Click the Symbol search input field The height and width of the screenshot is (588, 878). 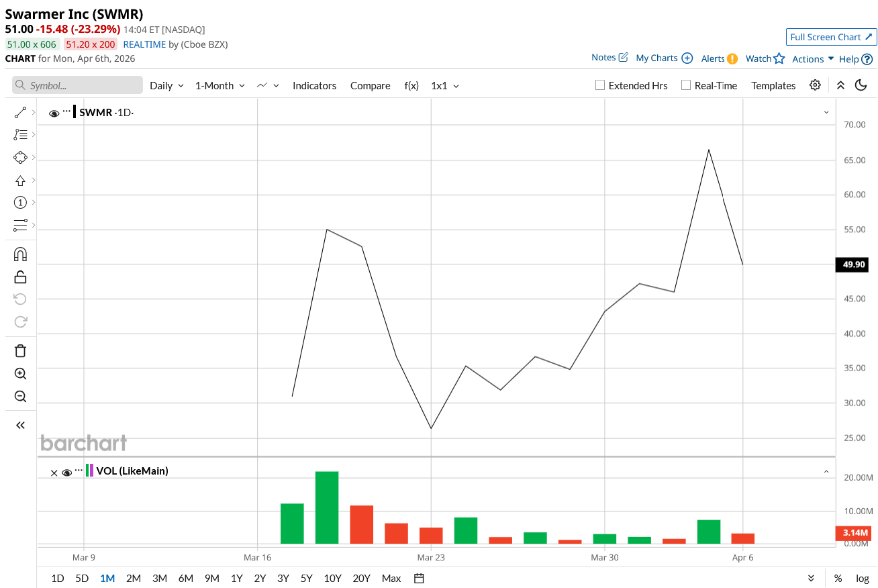(x=77, y=85)
